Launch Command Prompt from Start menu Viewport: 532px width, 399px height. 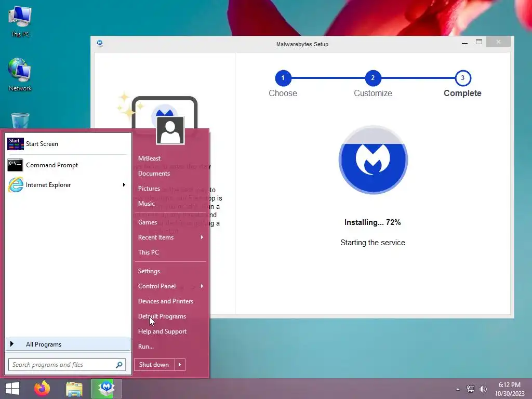[x=67, y=165]
